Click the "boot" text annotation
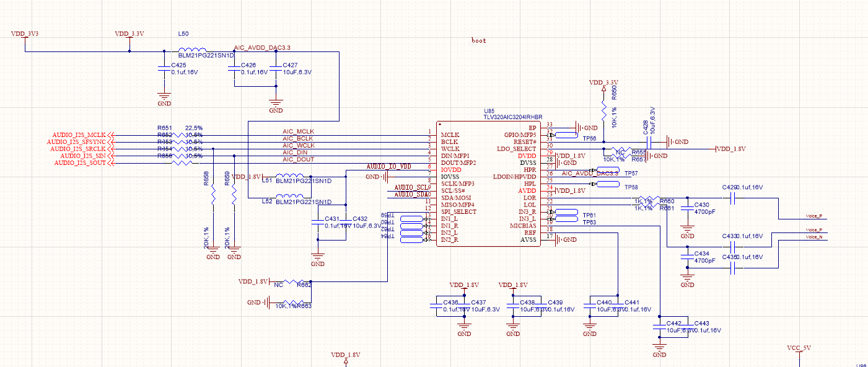Image resolution: width=868 pixels, height=367 pixels. click(x=479, y=41)
